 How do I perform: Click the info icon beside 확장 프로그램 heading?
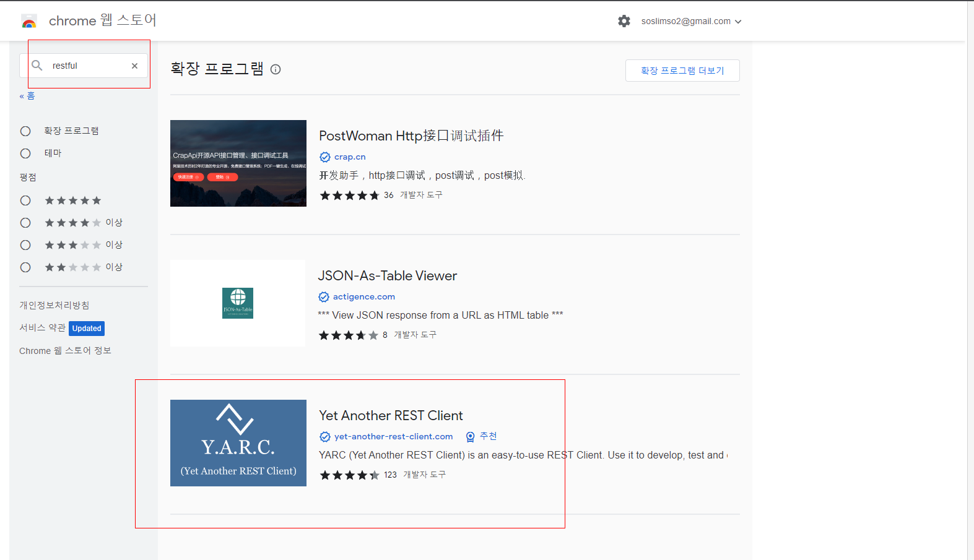pyautogui.click(x=276, y=69)
